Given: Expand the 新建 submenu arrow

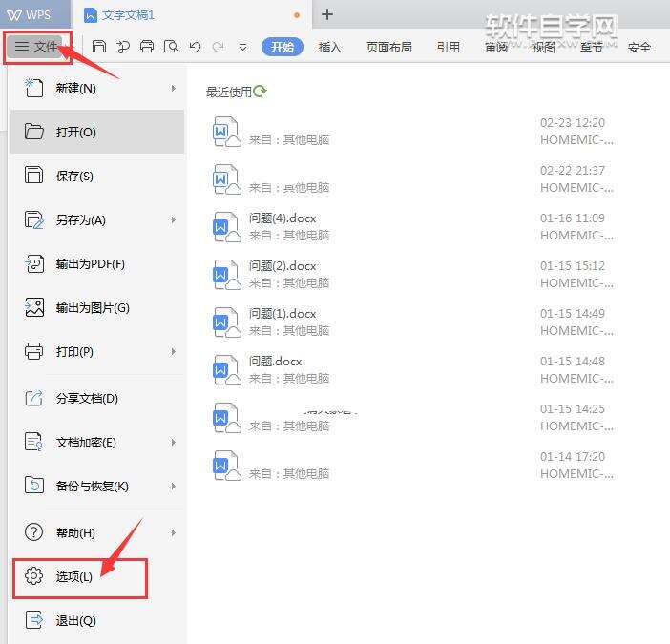Looking at the screenshot, I should pos(173,89).
